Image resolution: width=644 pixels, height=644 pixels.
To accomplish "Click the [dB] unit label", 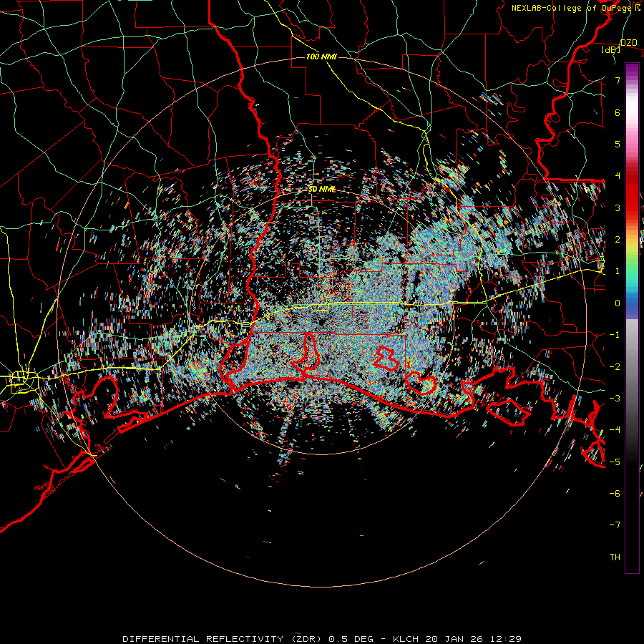I will 611,49.
